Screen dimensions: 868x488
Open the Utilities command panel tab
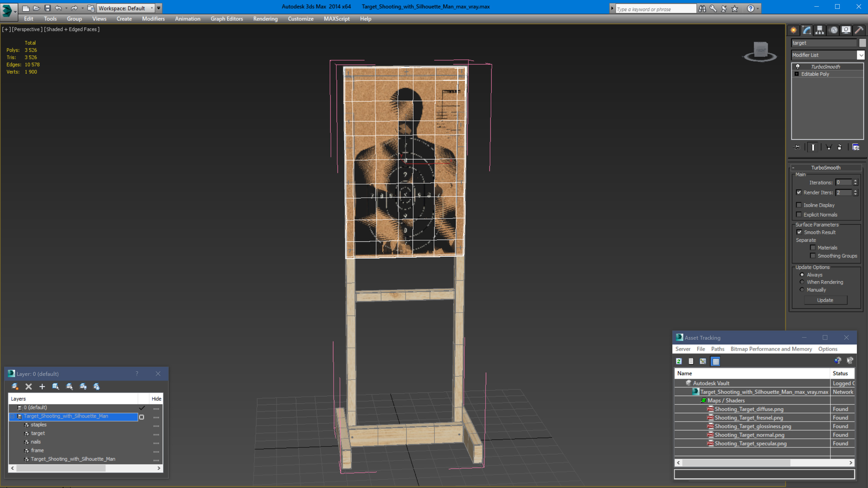(x=859, y=30)
